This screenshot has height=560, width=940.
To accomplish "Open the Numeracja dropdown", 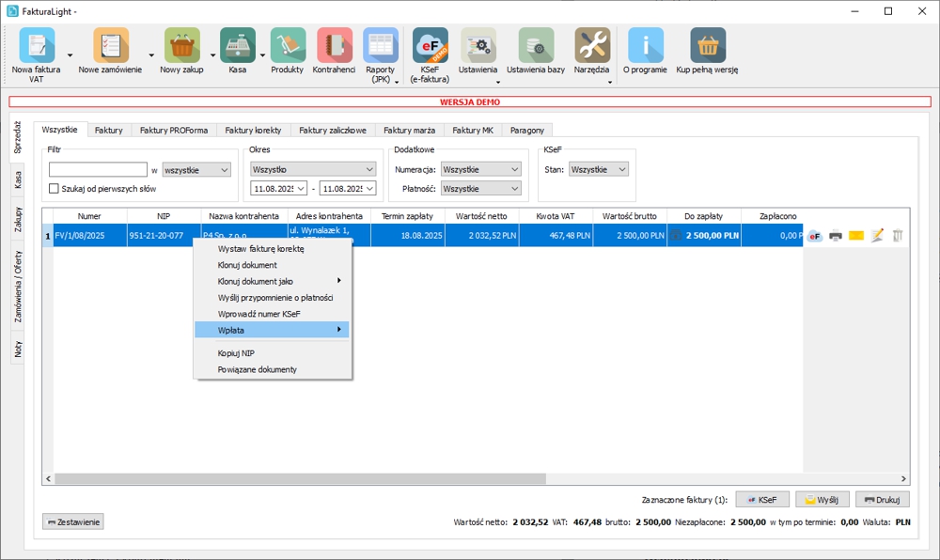I will point(480,170).
